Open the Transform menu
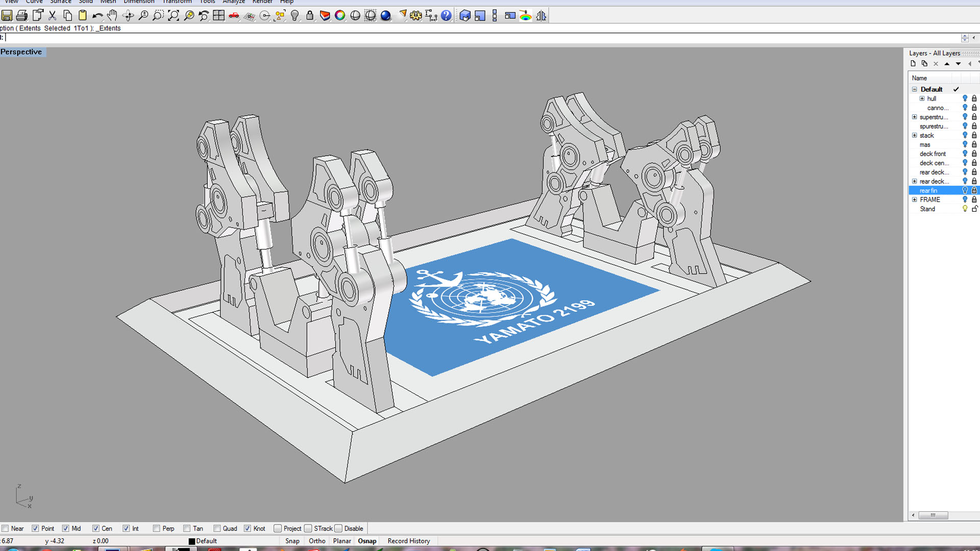 coord(177,2)
